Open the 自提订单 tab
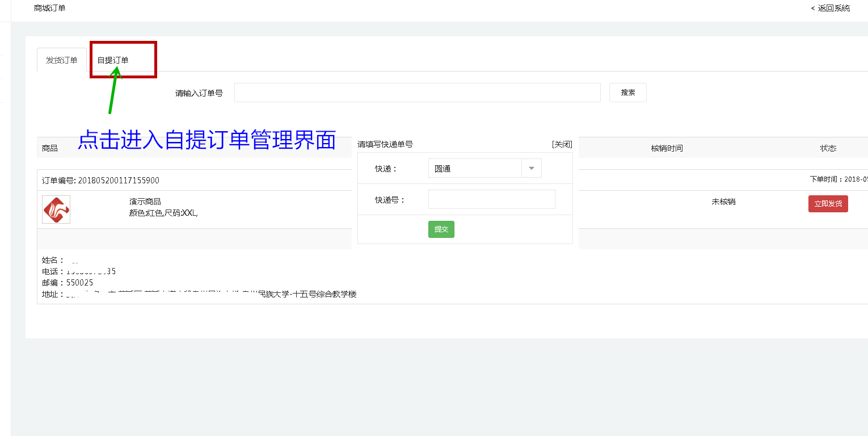This screenshot has height=436, width=868. click(x=113, y=60)
